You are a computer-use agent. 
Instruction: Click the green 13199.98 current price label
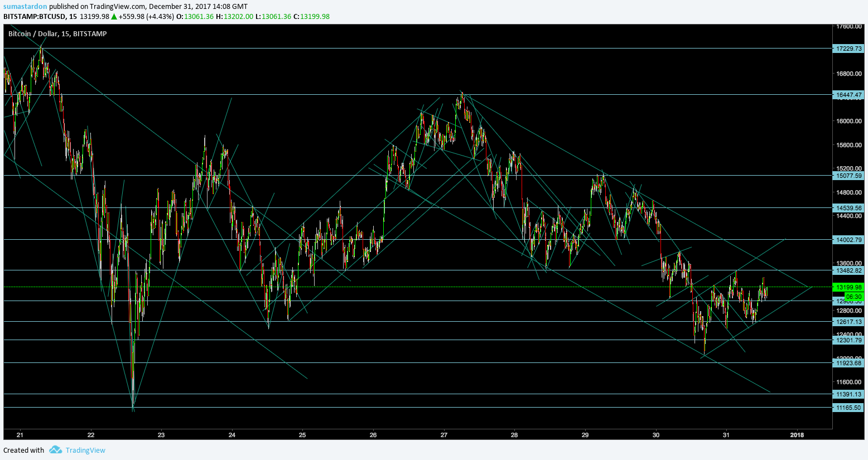[x=848, y=287]
